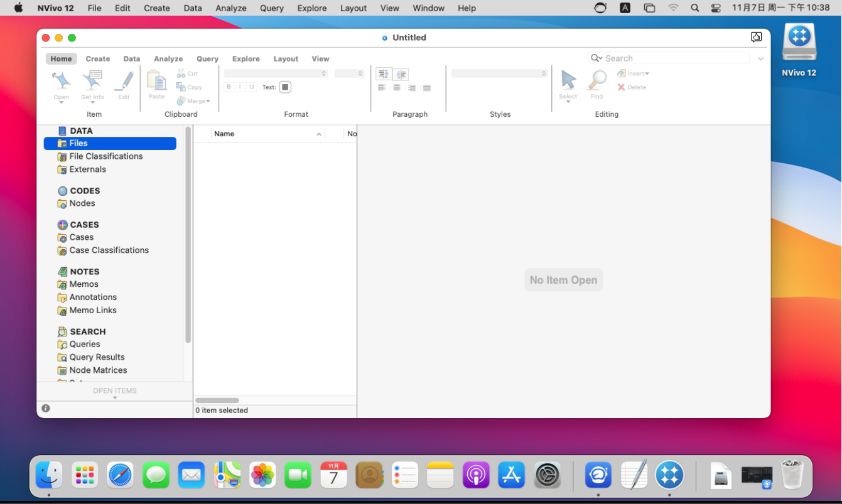The height and width of the screenshot is (504, 842).
Task: Click the increase indent icon
Action: (x=401, y=74)
